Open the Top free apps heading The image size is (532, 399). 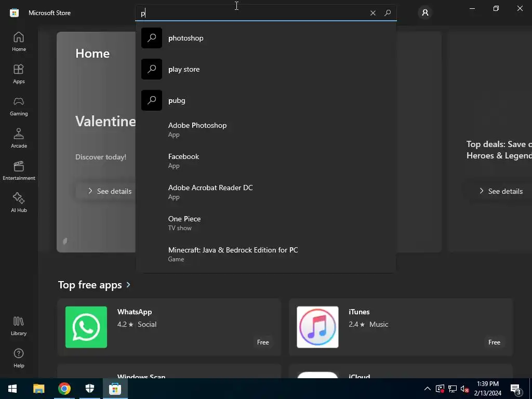[x=90, y=285]
